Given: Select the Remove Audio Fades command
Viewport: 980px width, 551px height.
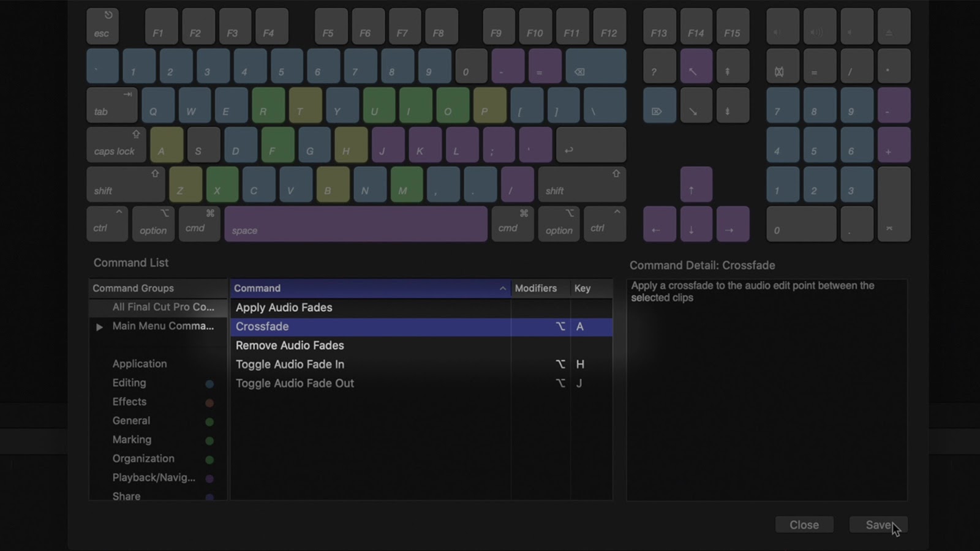Looking at the screenshot, I should (x=421, y=346).
